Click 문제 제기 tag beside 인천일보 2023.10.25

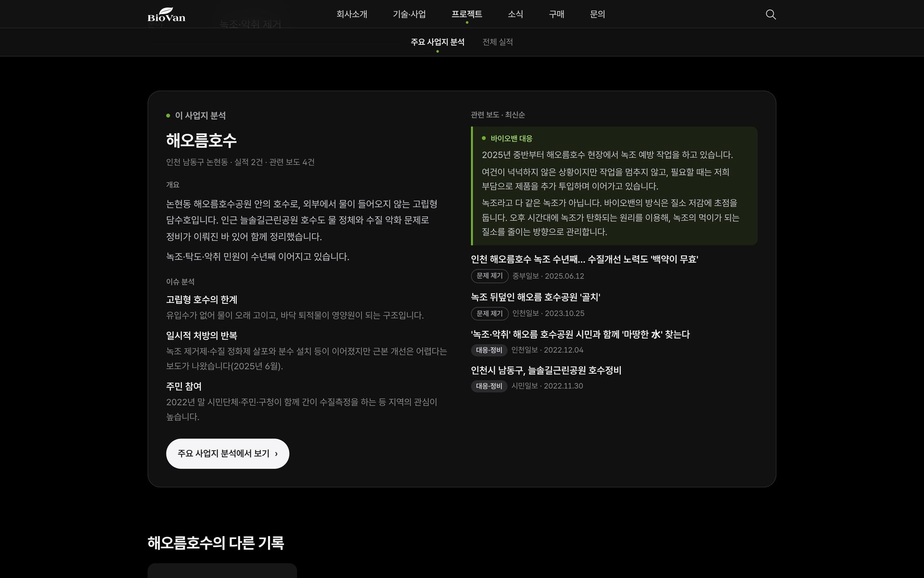(x=489, y=314)
